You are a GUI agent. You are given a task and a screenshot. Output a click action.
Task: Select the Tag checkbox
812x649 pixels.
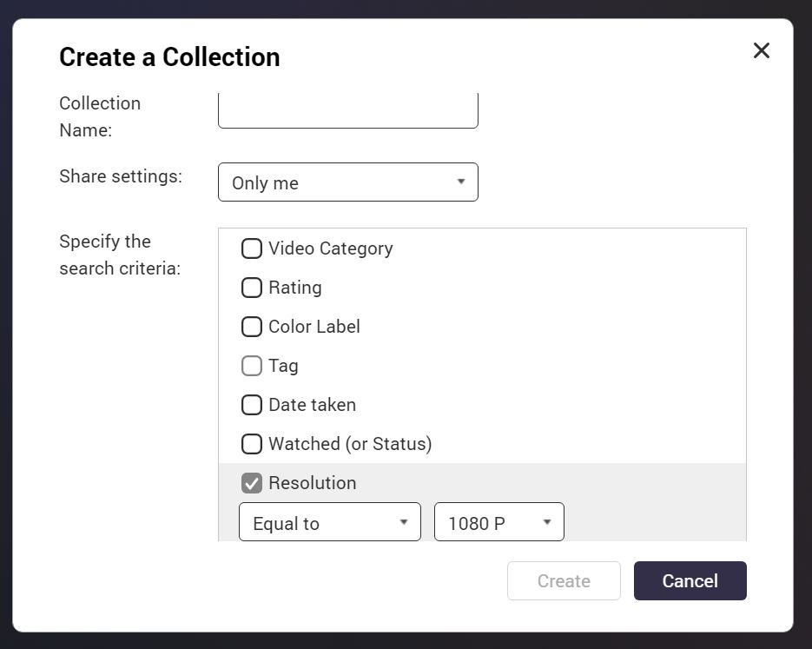click(252, 366)
